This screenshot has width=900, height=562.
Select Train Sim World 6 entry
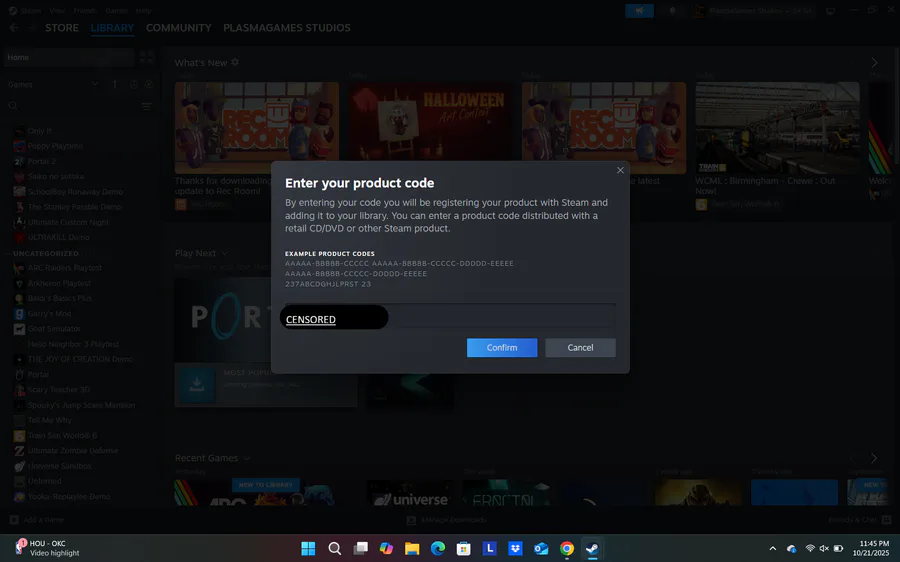[62, 435]
